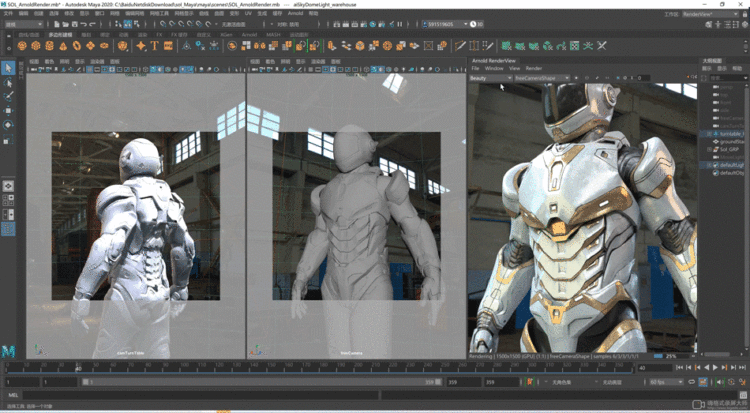Activate the Rotate tool in the toolbox
750x413 pixels.
(x=8, y=125)
